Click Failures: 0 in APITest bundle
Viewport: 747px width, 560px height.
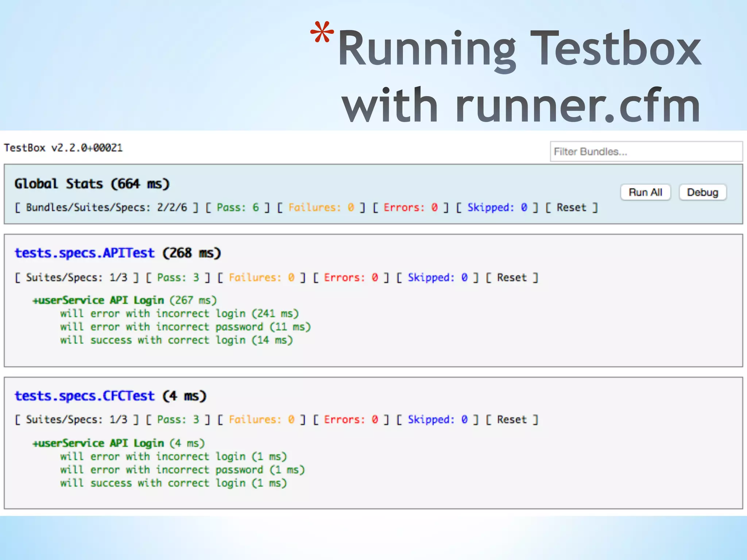(262, 277)
